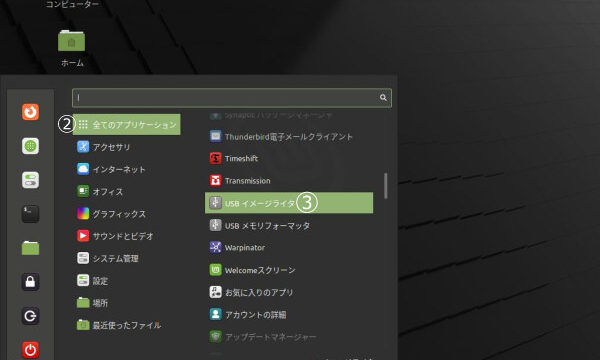Viewport: 600px width, 360px height.
Task: Click the red power-off icon
Action: pos(30,350)
